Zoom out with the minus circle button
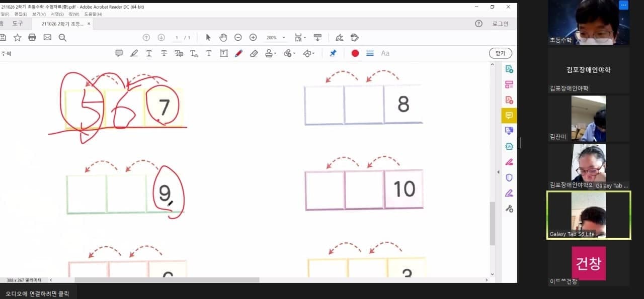Image resolution: width=644 pixels, height=299 pixels. point(238,38)
